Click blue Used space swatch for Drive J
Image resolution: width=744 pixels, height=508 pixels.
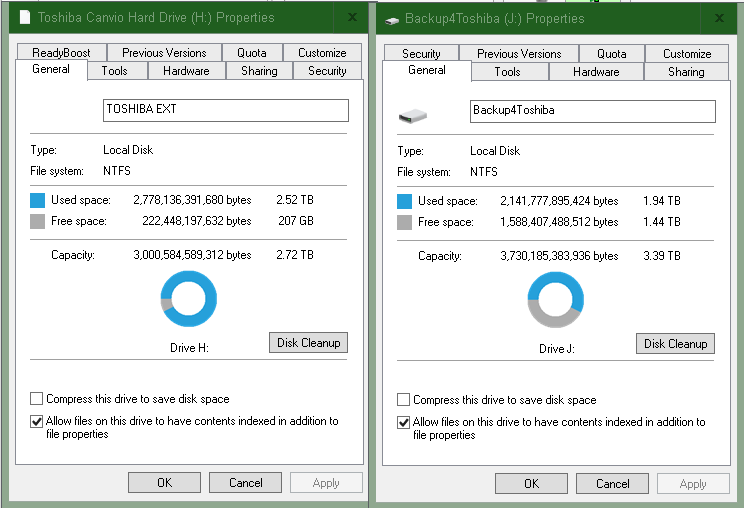[x=404, y=201]
